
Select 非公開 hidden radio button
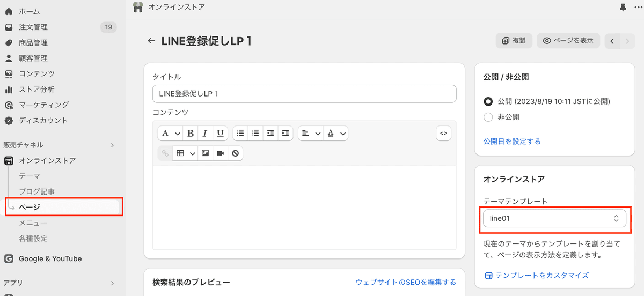488,117
